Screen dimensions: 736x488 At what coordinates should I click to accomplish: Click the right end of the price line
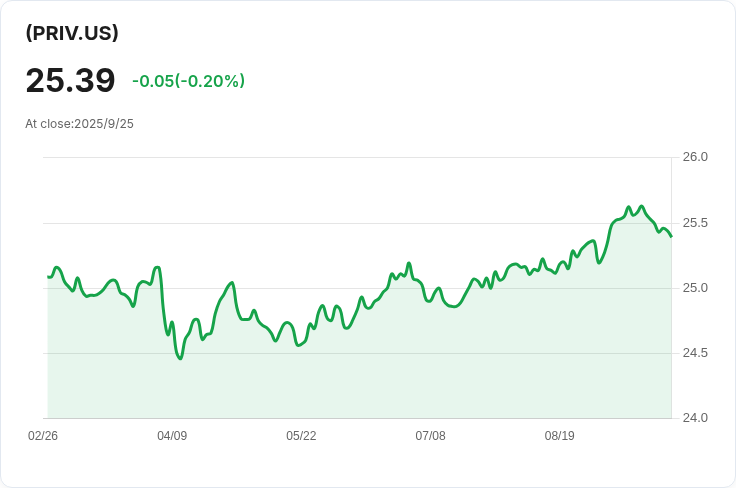[671, 236]
